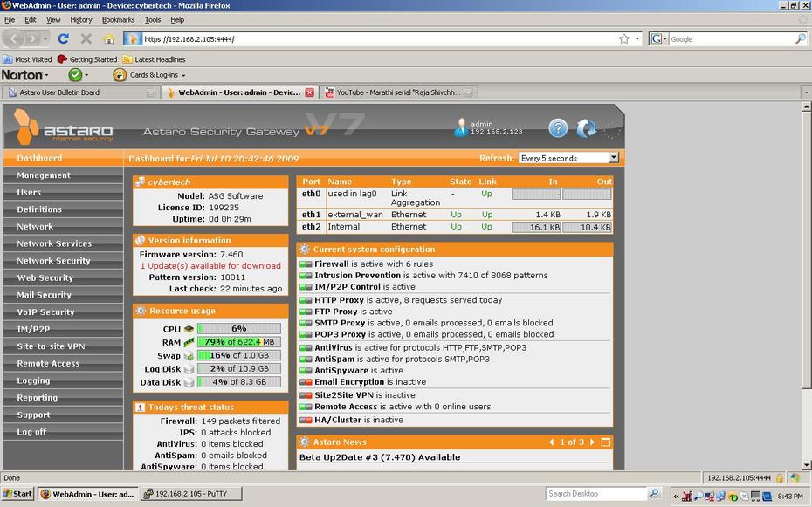Open Norton checkmark dropdown arrow
Screen dimensions: 812x507
(86, 75)
